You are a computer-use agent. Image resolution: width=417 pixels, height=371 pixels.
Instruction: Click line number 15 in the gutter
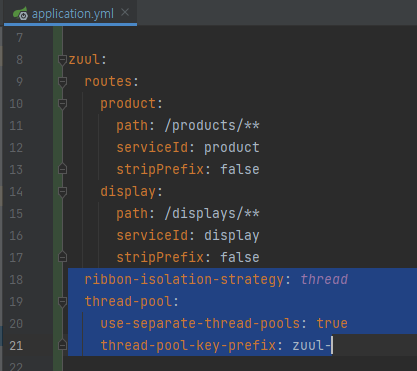(x=16, y=214)
